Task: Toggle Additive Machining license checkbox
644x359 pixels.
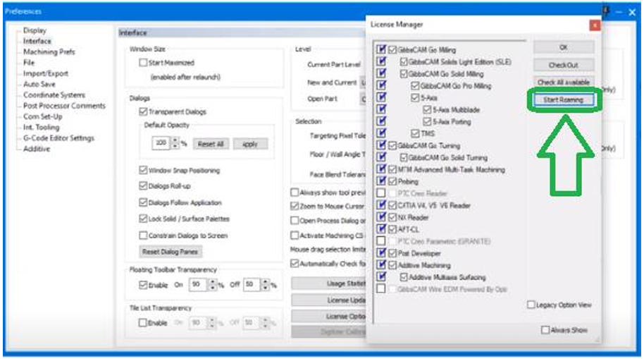Action: click(392, 265)
